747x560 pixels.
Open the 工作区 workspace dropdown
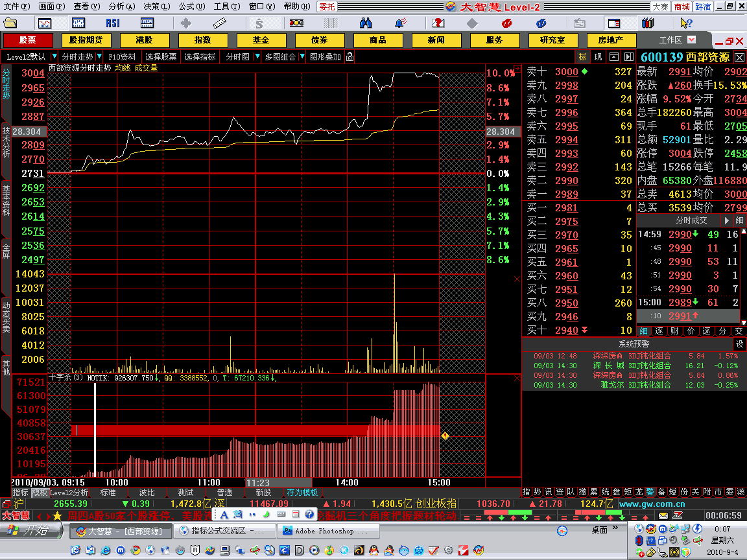point(692,40)
